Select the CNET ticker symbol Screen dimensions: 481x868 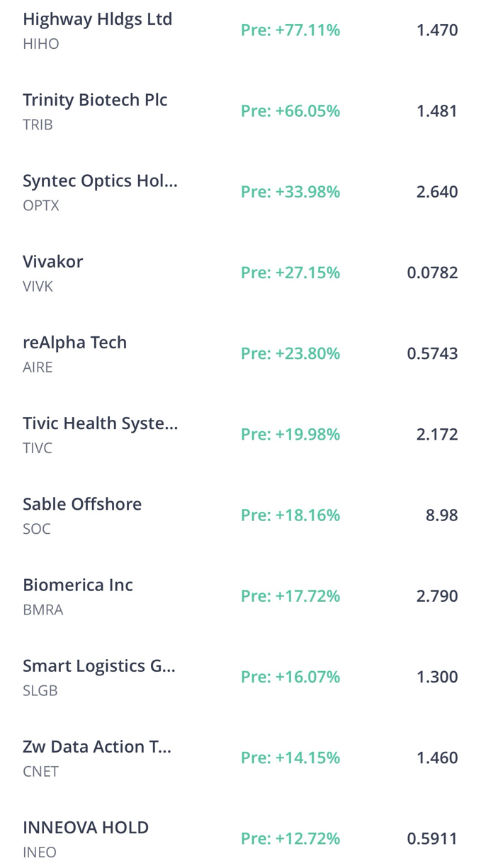tap(41, 771)
